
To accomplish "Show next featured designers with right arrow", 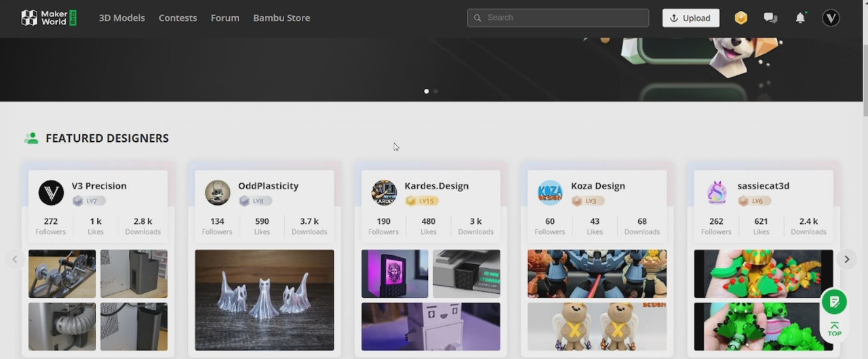I will coord(846,259).
